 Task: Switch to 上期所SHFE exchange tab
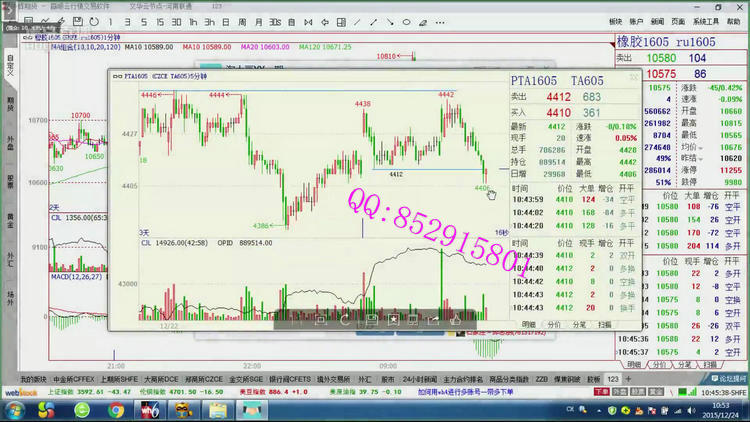coord(120,380)
